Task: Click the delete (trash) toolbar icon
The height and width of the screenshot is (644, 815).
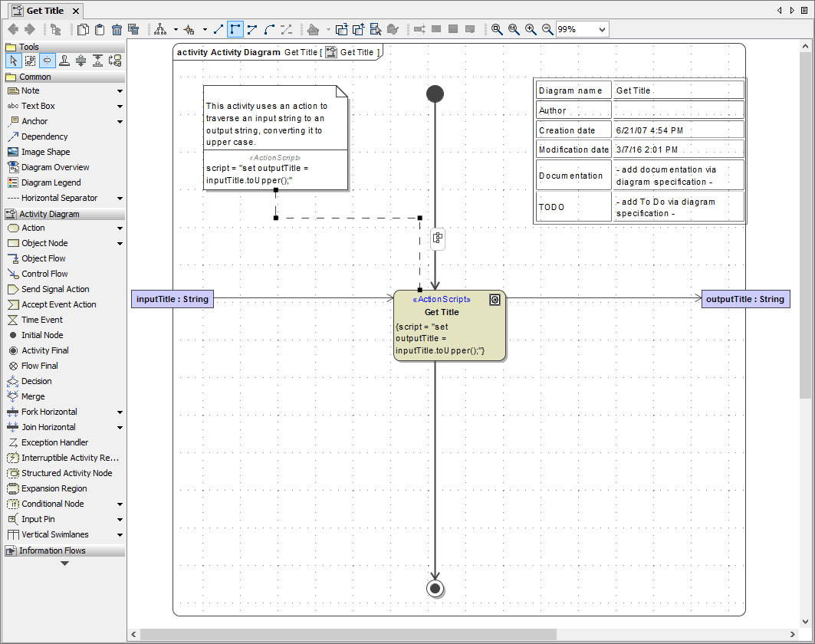Action: point(117,30)
